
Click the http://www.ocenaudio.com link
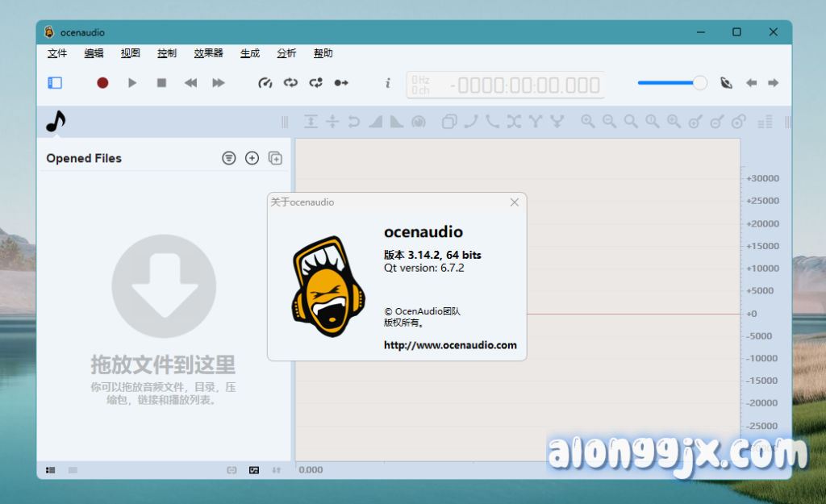[450, 345]
